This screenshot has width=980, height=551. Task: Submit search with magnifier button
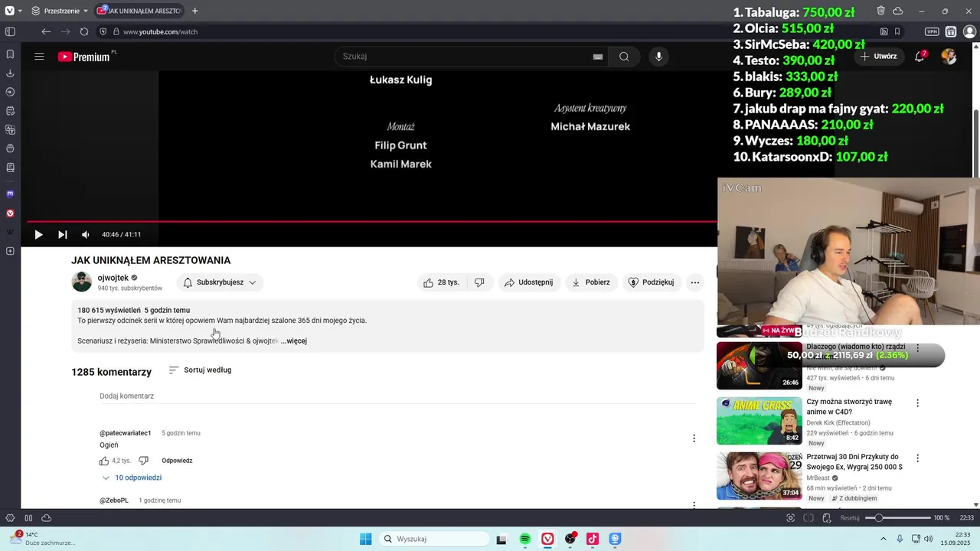624,57
